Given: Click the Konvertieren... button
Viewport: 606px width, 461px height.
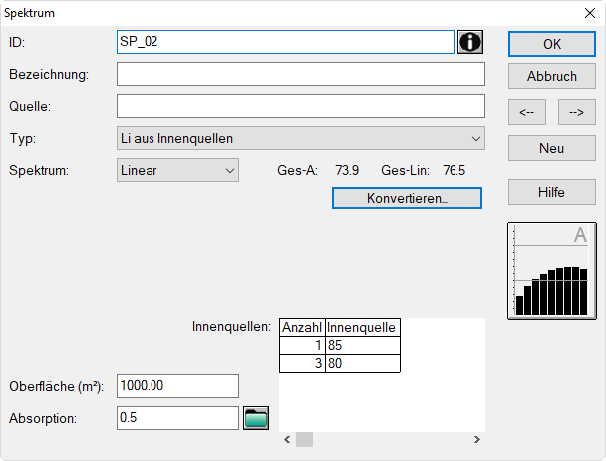Looking at the screenshot, I should point(407,198).
